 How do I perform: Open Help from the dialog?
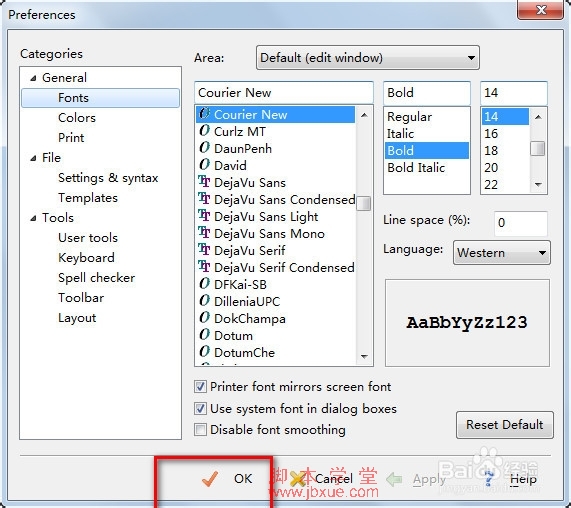[511, 479]
